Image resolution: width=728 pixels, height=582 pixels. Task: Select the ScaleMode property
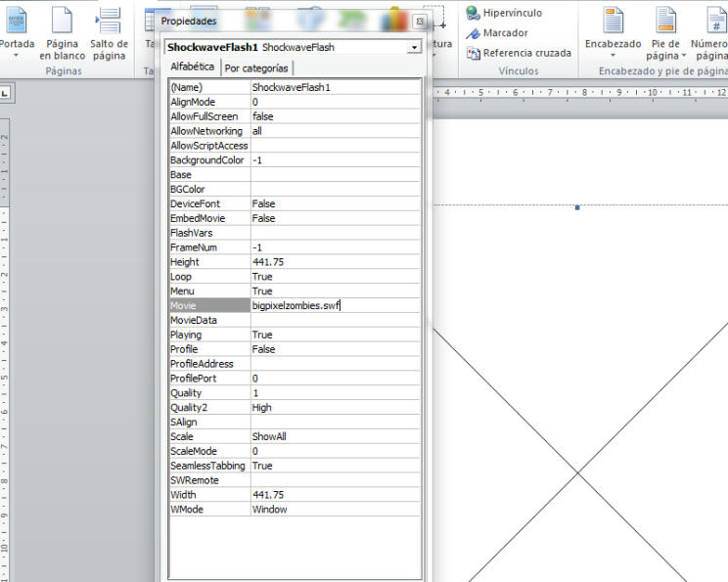tap(209, 451)
